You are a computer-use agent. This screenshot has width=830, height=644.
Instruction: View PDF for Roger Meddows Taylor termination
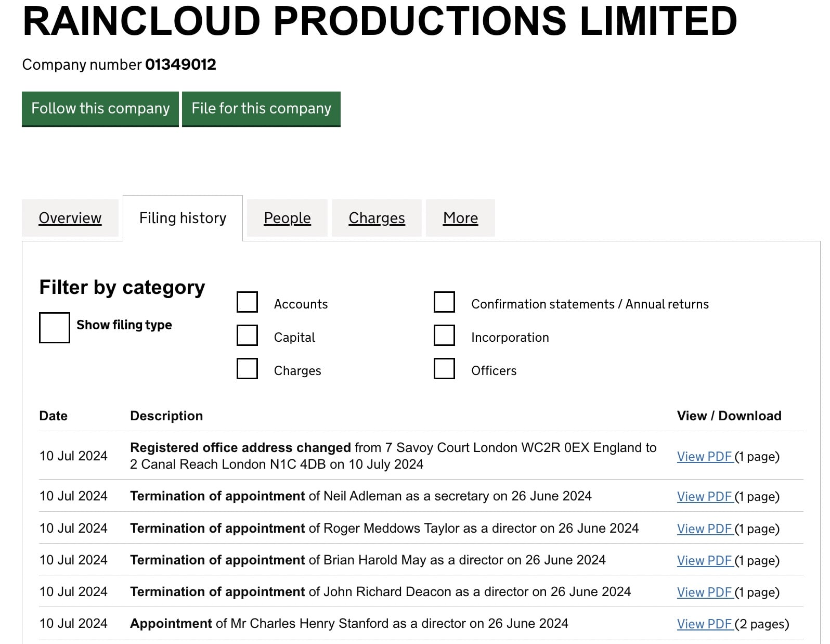point(705,529)
